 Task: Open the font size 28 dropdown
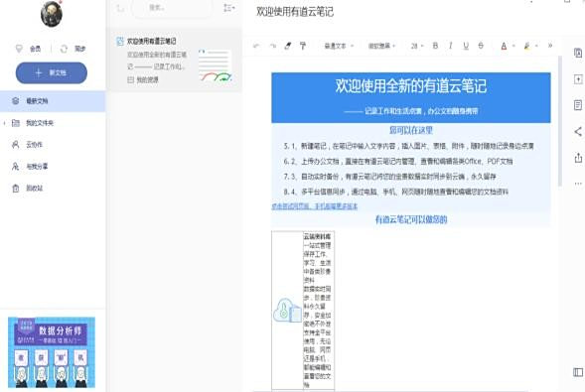click(x=417, y=46)
